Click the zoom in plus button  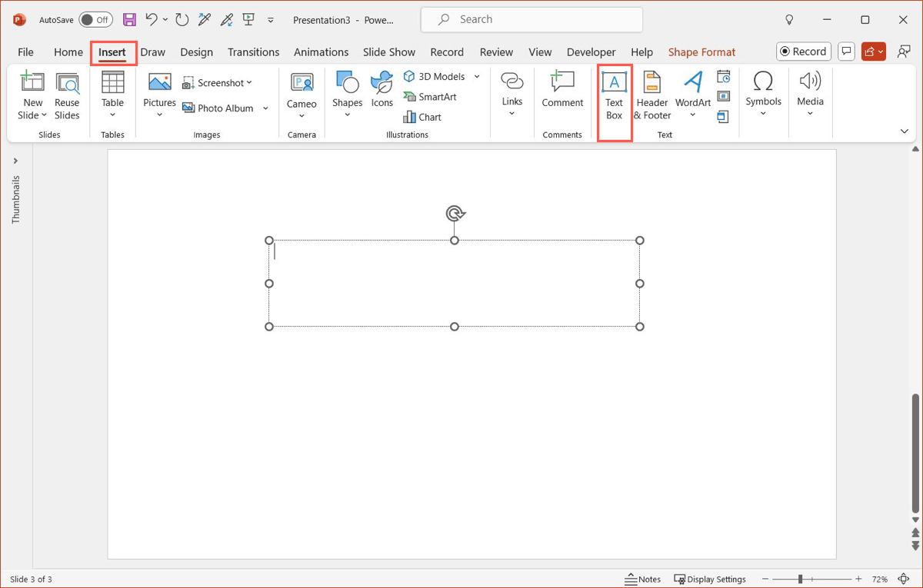858,579
